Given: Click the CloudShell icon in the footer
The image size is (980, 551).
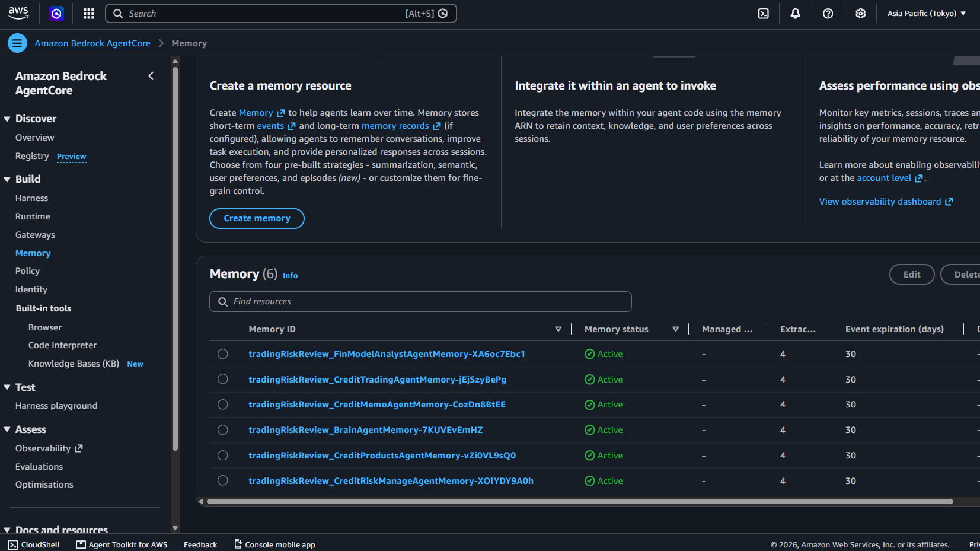Looking at the screenshot, I should [x=12, y=545].
